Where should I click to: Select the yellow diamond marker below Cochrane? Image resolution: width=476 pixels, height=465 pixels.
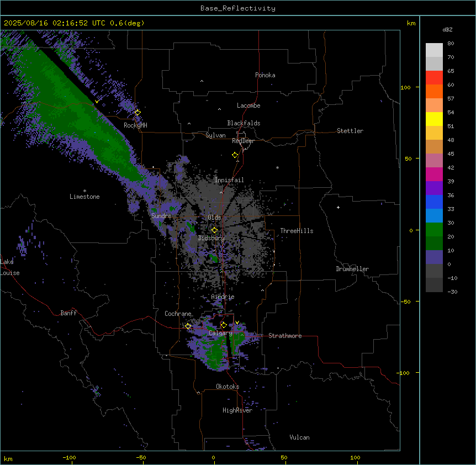[x=188, y=326]
